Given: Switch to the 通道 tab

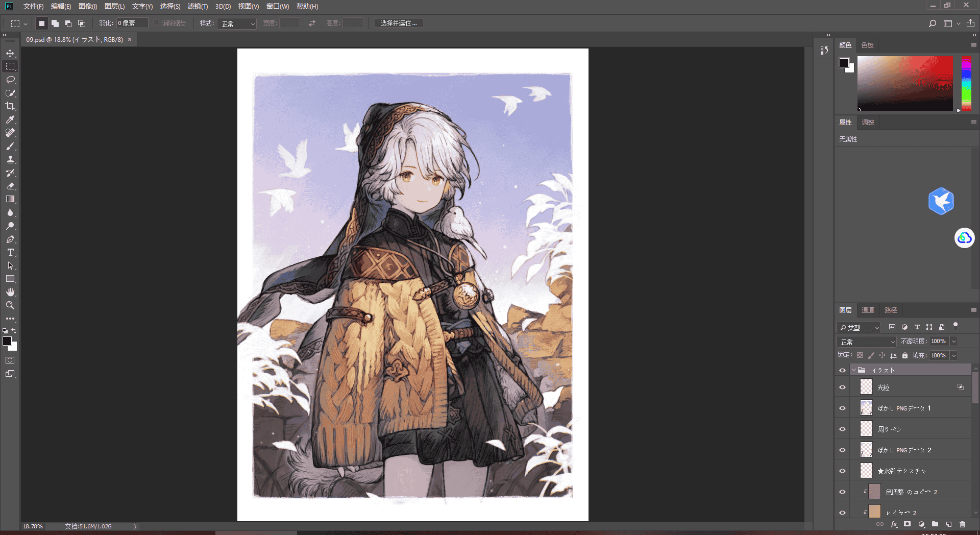Looking at the screenshot, I should click(868, 310).
